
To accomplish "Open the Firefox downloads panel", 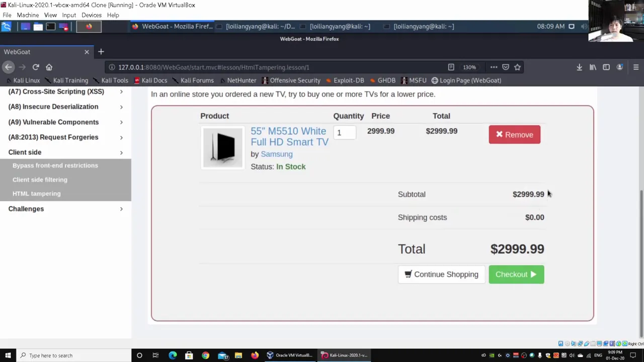I will click(x=579, y=67).
